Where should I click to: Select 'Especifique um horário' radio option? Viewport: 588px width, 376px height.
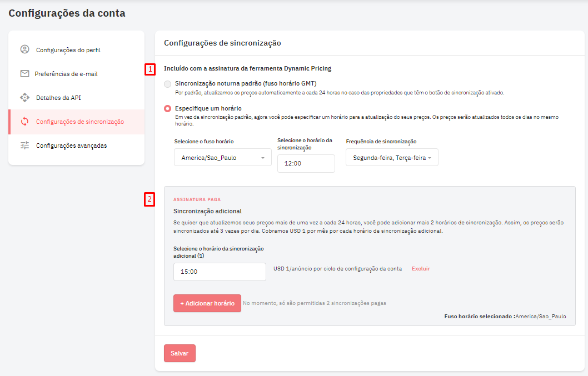(167, 108)
